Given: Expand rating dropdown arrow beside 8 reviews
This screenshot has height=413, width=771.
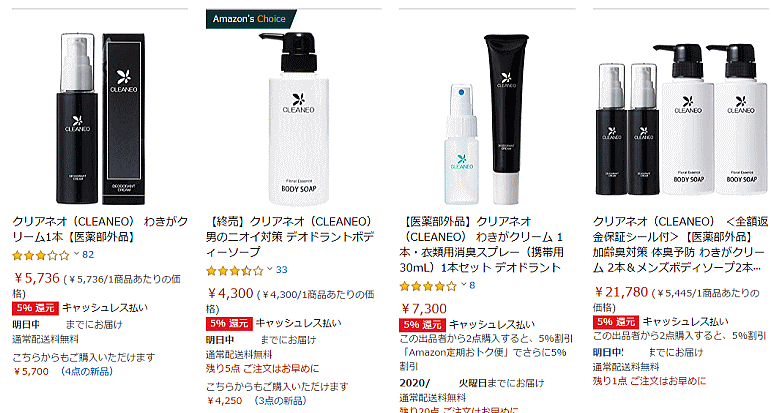Looking at the screenshot, I should pyautogui.click(x=463, y=285).
